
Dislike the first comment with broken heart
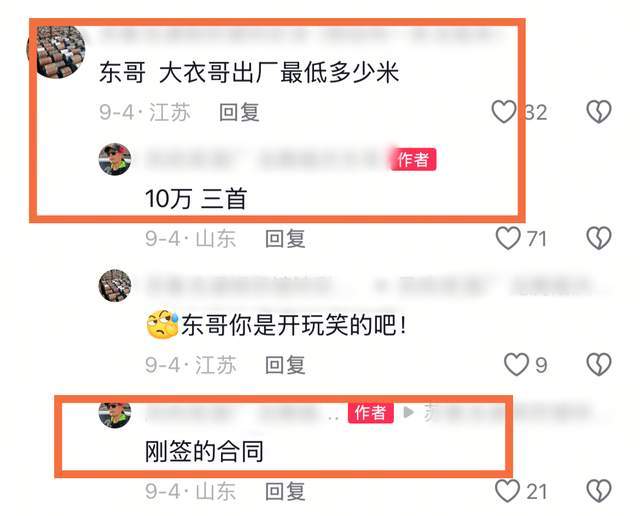599,112
